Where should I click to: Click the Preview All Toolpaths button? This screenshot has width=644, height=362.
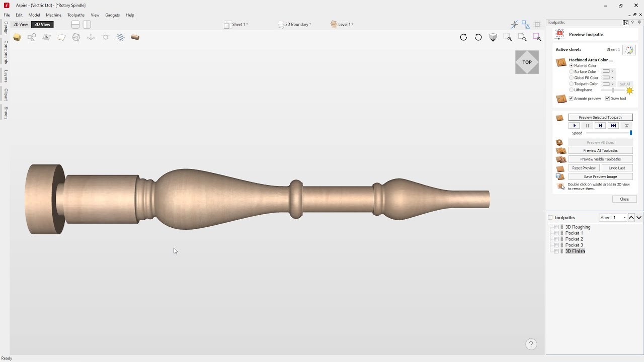tap(600, 150)
